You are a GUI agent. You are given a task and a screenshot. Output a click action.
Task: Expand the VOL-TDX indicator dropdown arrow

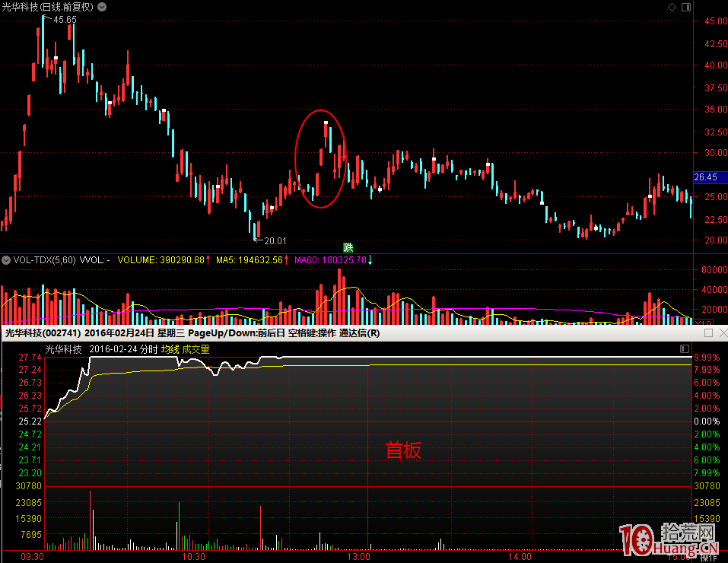pos(6,260)
